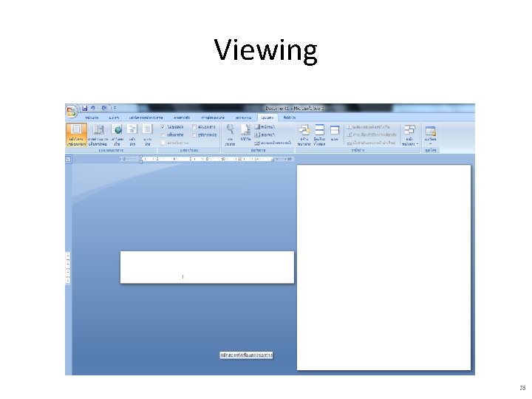Open the Add-In ribbon tab
The width and height of the screenshot is (532, 399).
click(x=290, y=117)
